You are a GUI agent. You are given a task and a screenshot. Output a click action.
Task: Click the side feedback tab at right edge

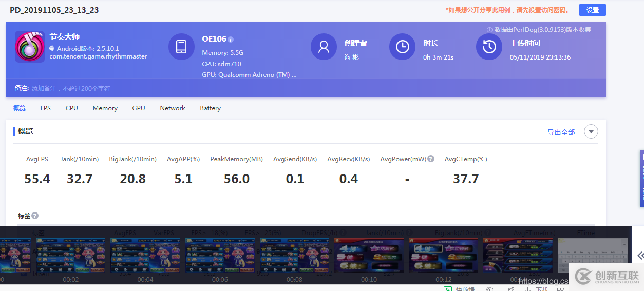coord(641,179)
